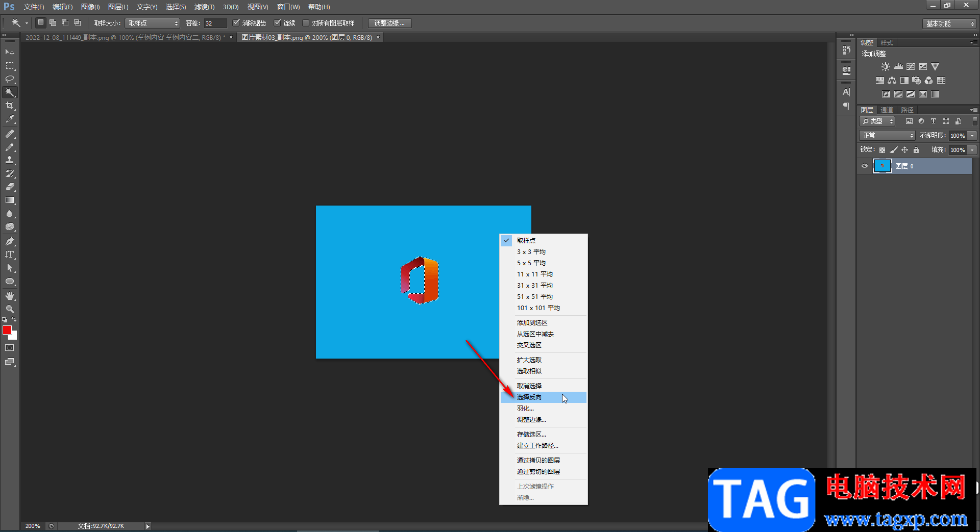Select the Clone Stamp tool
Viewport: 980px width, 532px height.
(10, 160)
